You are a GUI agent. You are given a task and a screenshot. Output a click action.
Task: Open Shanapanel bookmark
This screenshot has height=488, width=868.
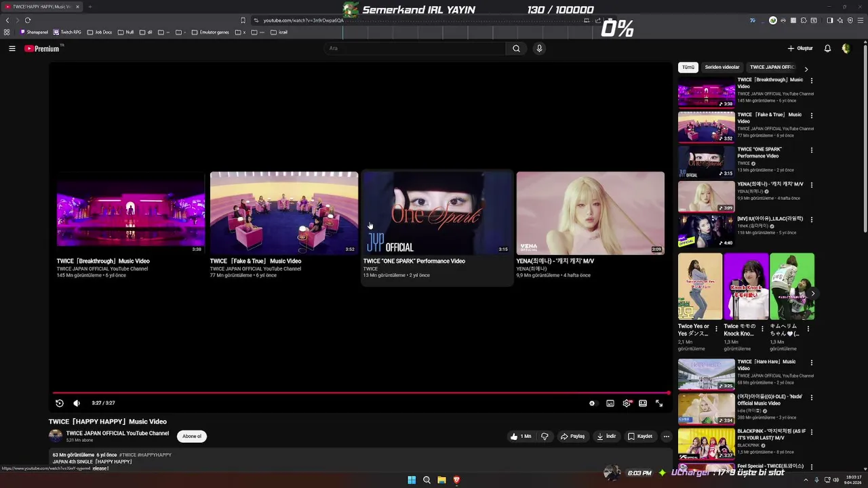click(35, 32)
